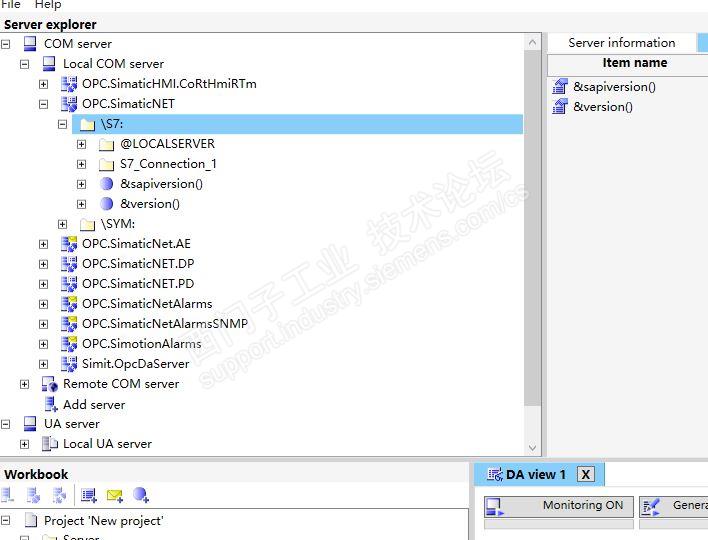Expand the Remote COM server node

(24, 384)
